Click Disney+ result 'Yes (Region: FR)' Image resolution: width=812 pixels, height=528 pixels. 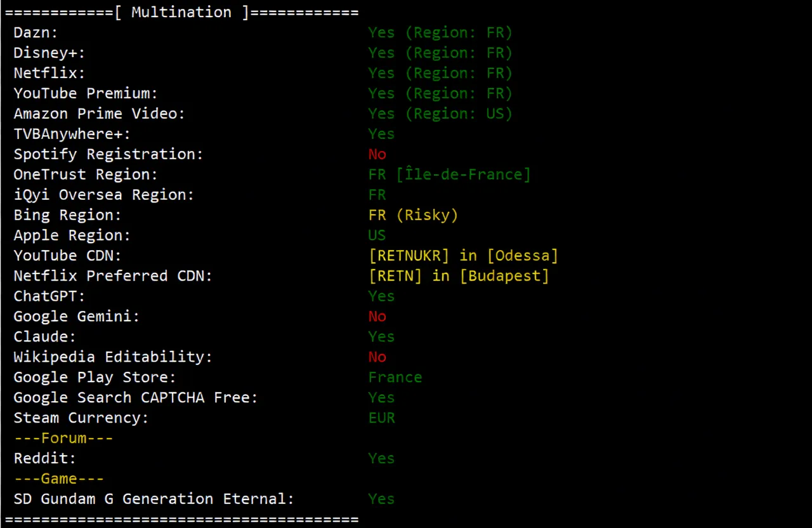pos(440,53)
